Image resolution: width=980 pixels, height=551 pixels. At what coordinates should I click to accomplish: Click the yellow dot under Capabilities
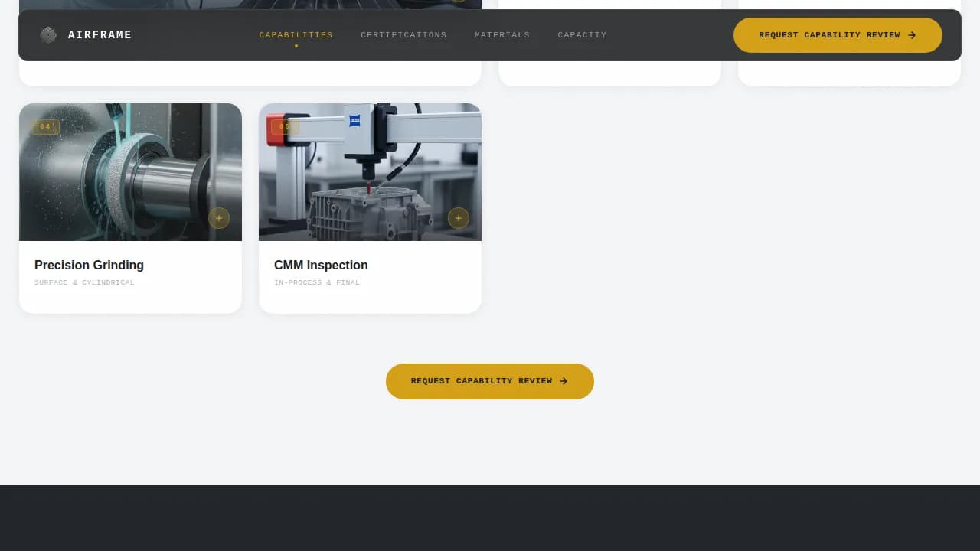click(296, 46)
